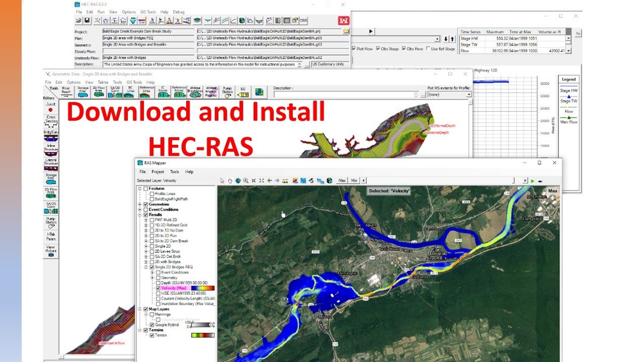Click the down arrow button in hydrograph window
This screenshot has height=362, width=644.
[x=446, y=39]
